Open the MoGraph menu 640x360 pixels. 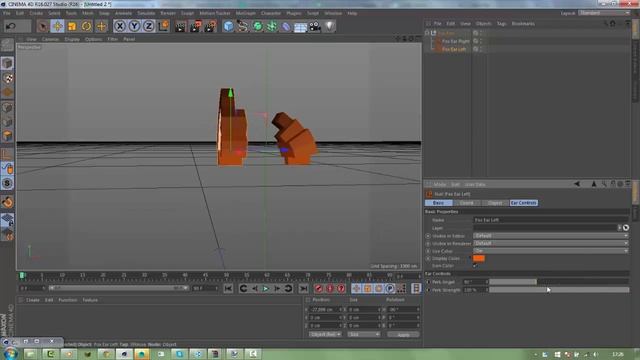click(x=245, y=13)
